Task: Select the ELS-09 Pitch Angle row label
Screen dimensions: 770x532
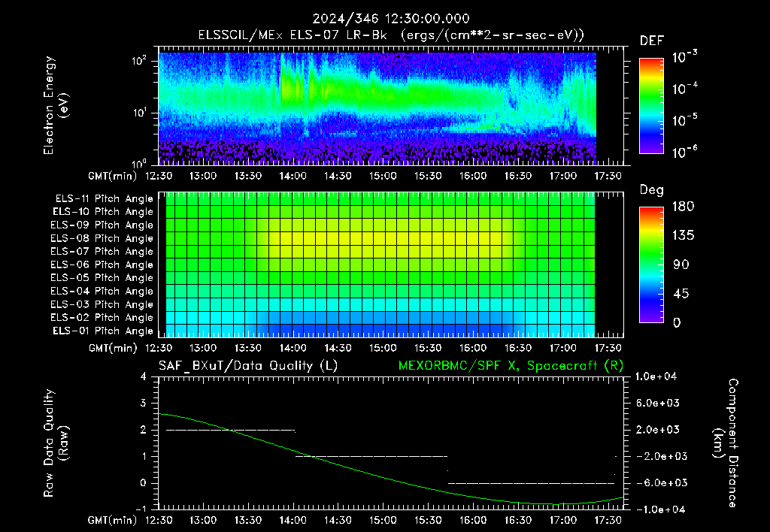Action: [x=102, y=225]
